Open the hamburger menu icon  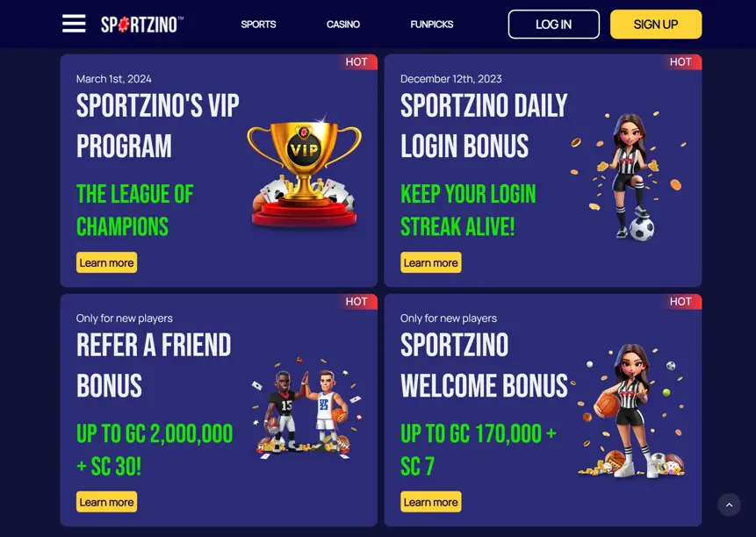(x=74, y=24)
